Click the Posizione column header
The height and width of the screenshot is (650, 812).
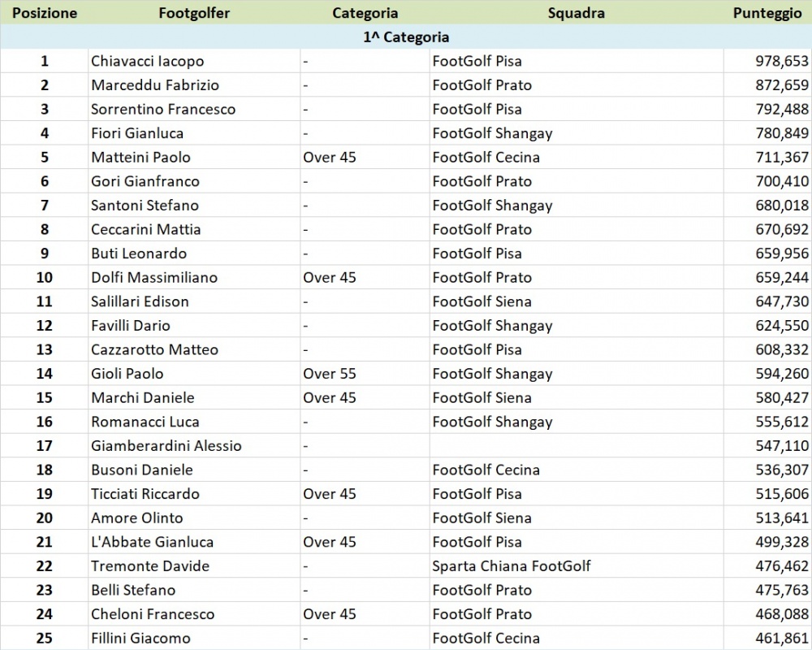click(44, 13)
